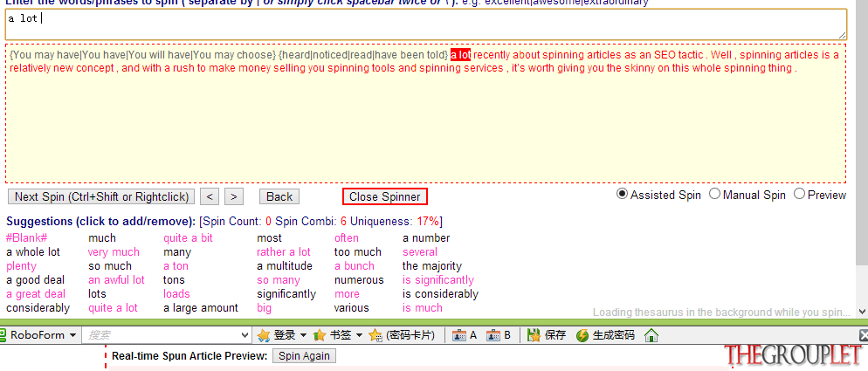This screenshot has height=371, width=868.
Task: Focus the RoboForm search box
Action: coord(161,335)
